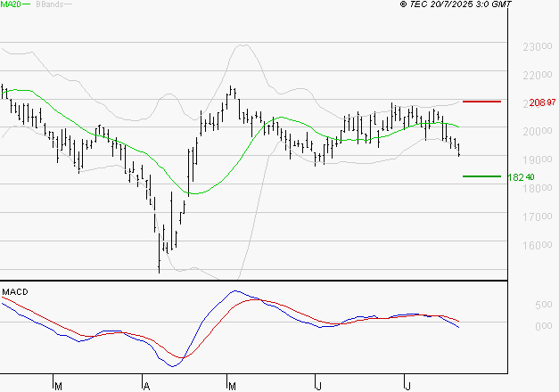
Task: Select the red 208.97 resistance value
Action: [542, 102]
